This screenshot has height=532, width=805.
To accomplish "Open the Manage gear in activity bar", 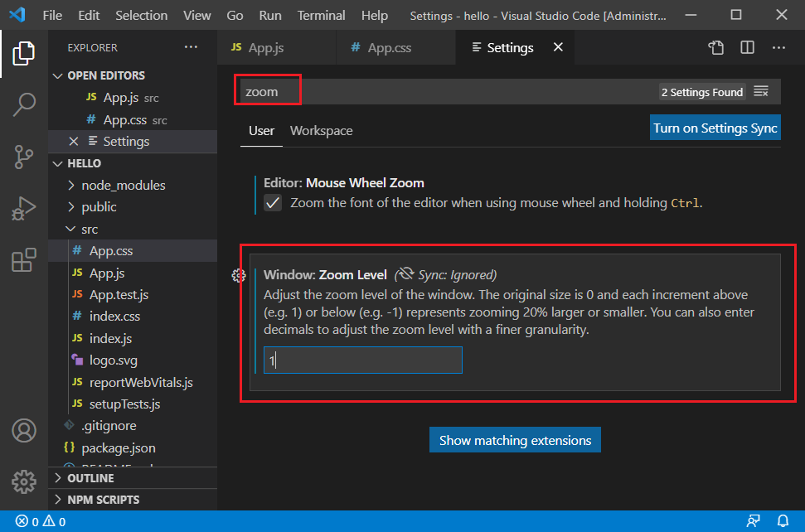I will (23, 481).
